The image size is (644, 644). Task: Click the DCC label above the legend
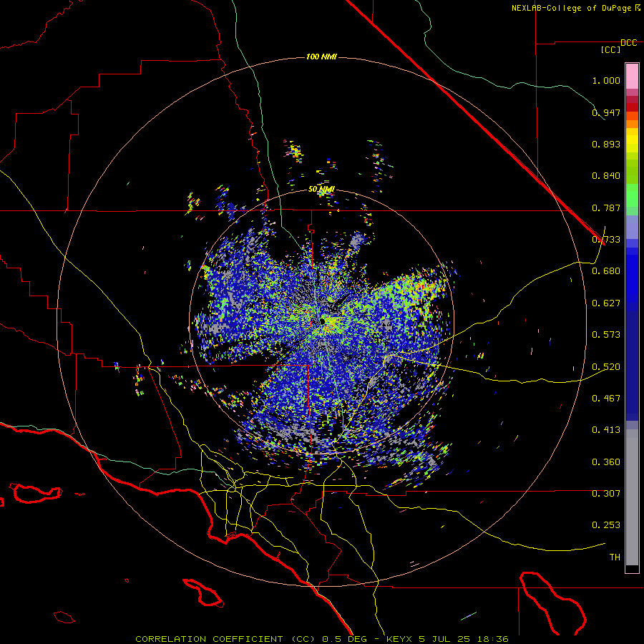coord(628,43)
